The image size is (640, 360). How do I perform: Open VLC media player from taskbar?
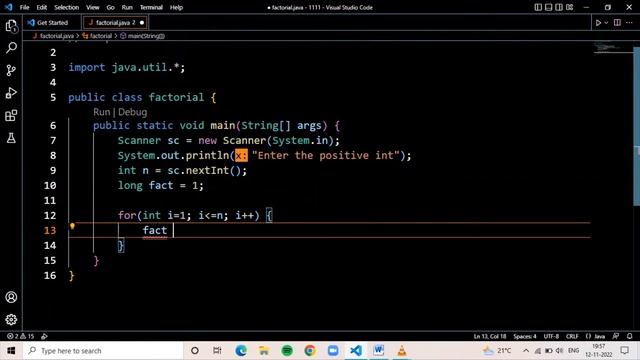pos(402,351)
